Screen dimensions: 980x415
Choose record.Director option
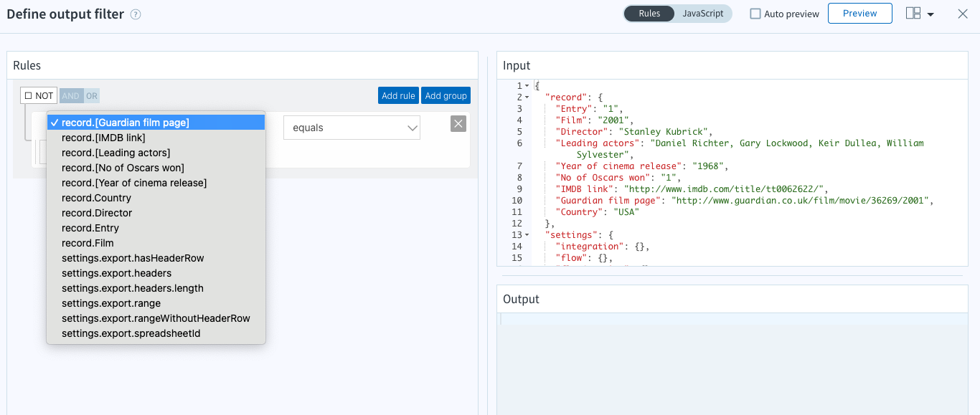point(156,213)
